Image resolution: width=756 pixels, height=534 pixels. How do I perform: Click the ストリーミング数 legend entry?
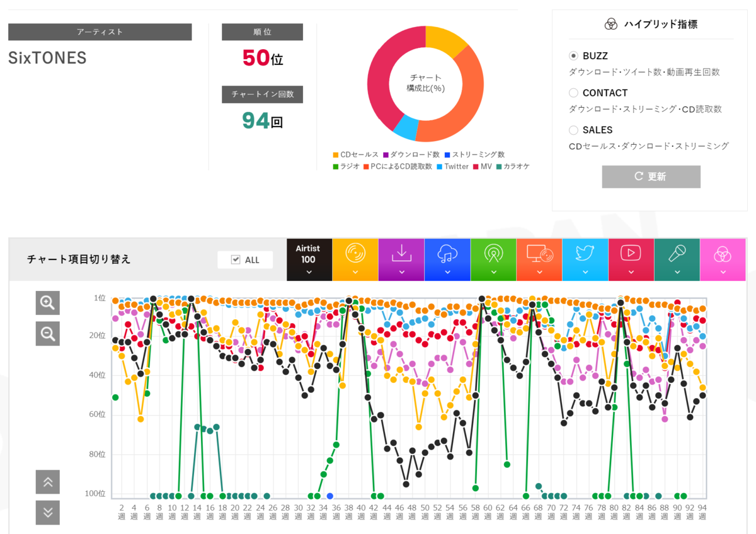(474, 154)
